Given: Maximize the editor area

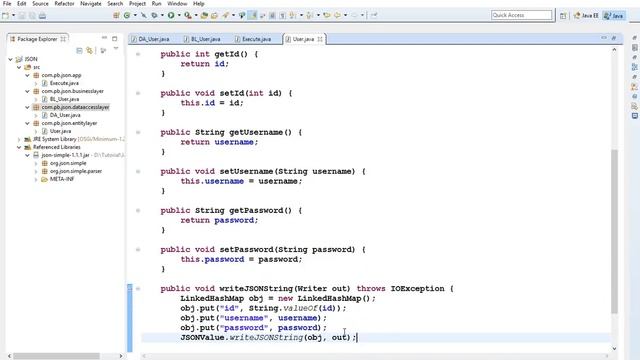Looking at the screenshot, I should click(614, 38).
